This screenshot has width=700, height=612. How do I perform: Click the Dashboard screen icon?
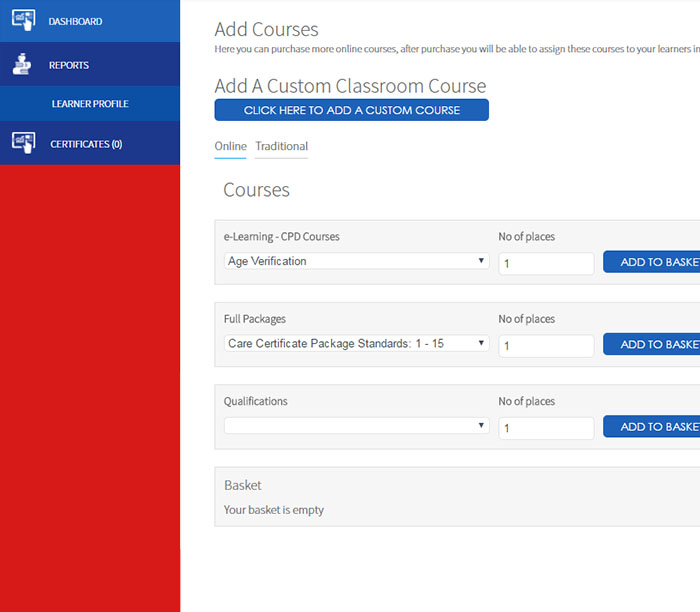23,20
